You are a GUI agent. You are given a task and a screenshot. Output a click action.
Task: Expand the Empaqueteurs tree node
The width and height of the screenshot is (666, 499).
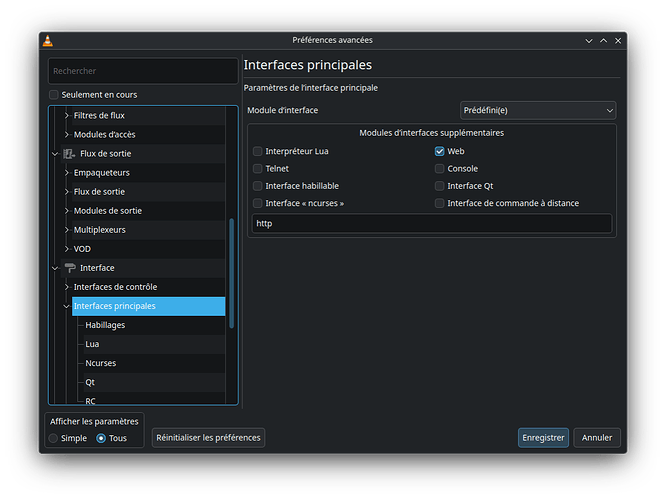[x=67, y=173]
